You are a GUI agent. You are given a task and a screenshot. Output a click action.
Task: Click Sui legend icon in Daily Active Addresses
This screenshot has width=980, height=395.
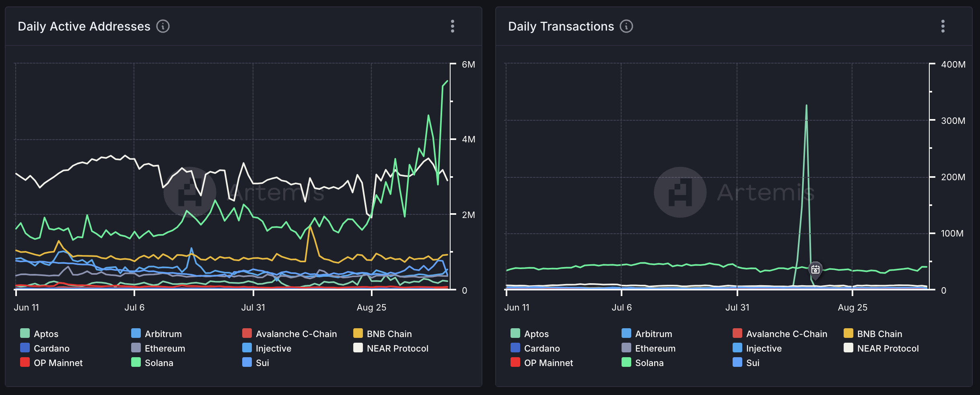pyautogui.click(x=247, y=362)
